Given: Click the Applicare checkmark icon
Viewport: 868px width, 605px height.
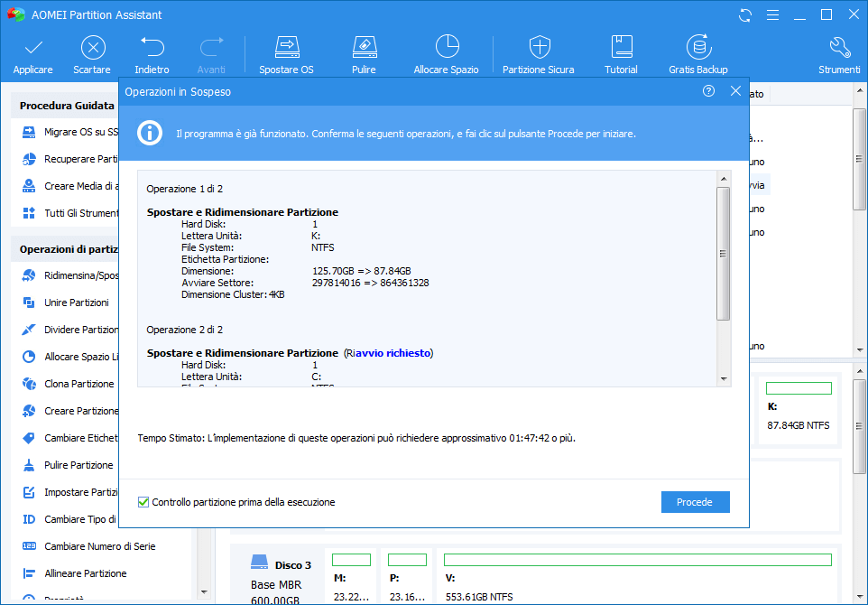Looking at the screenshot, I should [x=33, y=48].
